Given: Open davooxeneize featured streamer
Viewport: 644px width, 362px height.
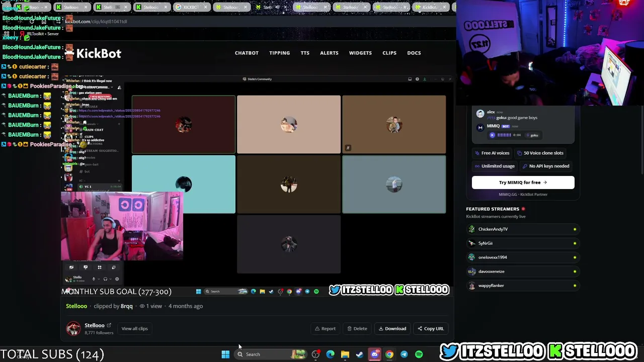Looking at the screenshot, I should 522,271.
